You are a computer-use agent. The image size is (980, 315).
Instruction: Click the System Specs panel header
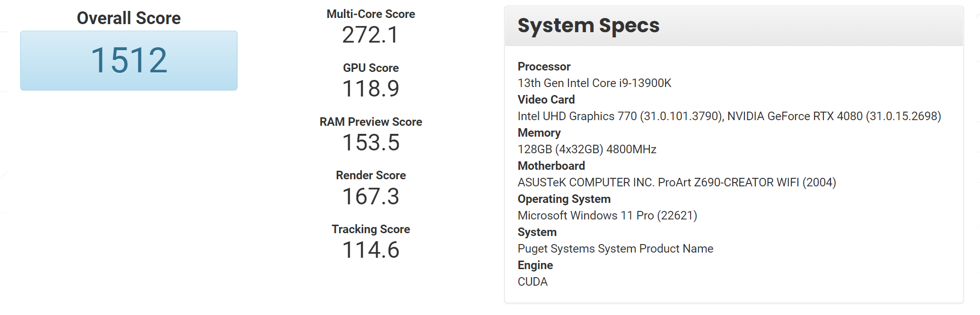734,26
